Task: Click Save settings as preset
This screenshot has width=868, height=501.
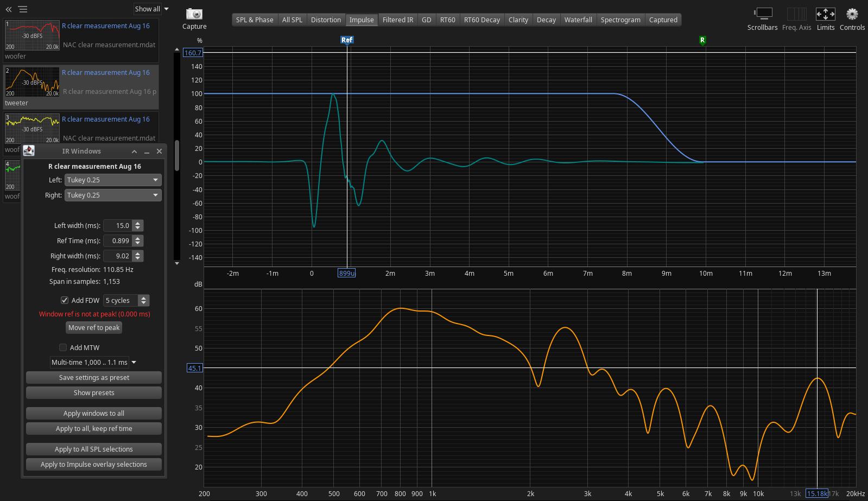Action: pos(94,377)
